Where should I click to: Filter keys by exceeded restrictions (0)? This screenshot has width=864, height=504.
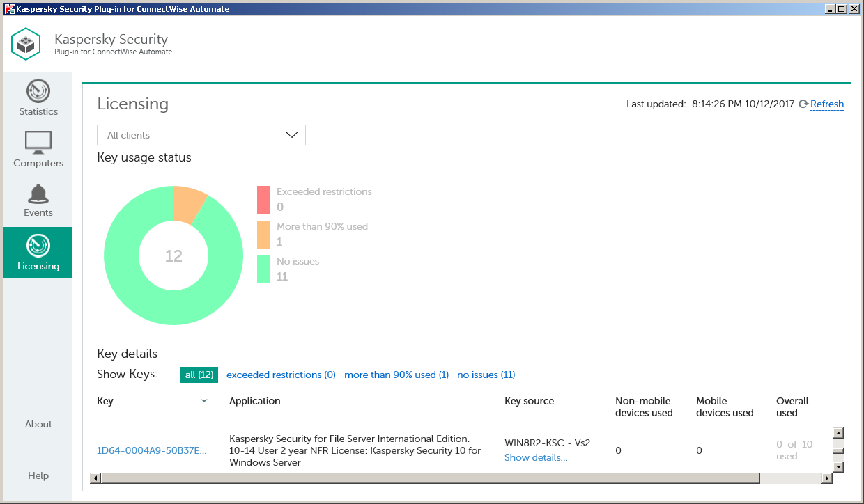point(281,375)
